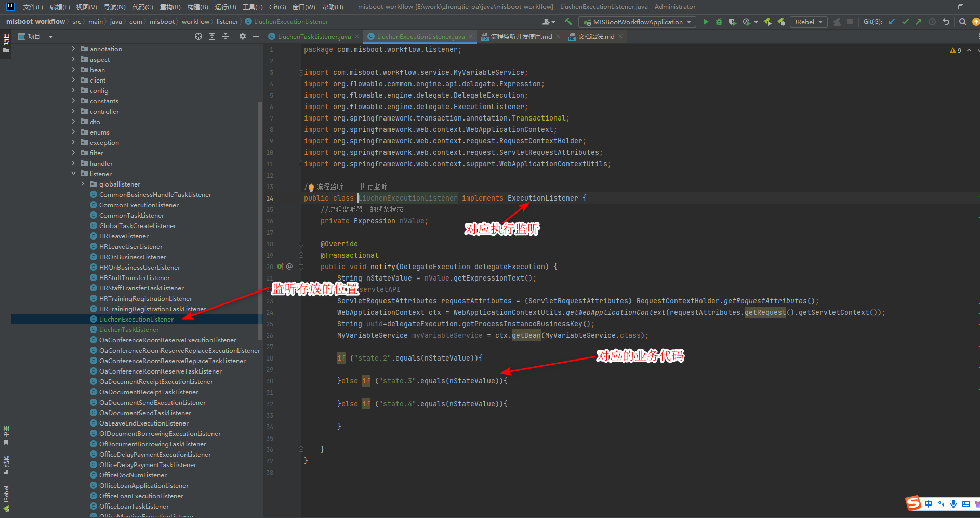Debug with JRebel rocket bug icon
This screenshot has width=980, height=518.
781,22
